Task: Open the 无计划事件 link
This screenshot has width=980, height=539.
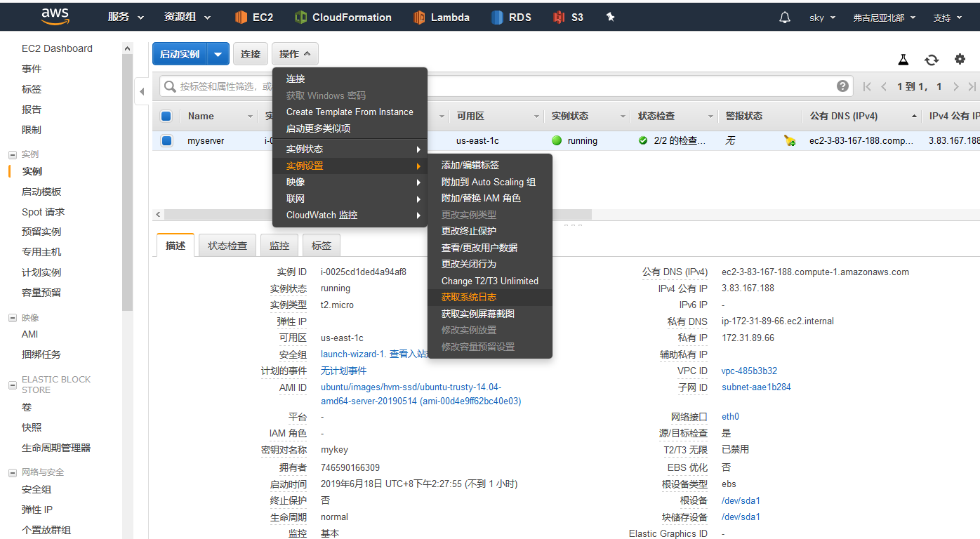Action: coord(343,371)
